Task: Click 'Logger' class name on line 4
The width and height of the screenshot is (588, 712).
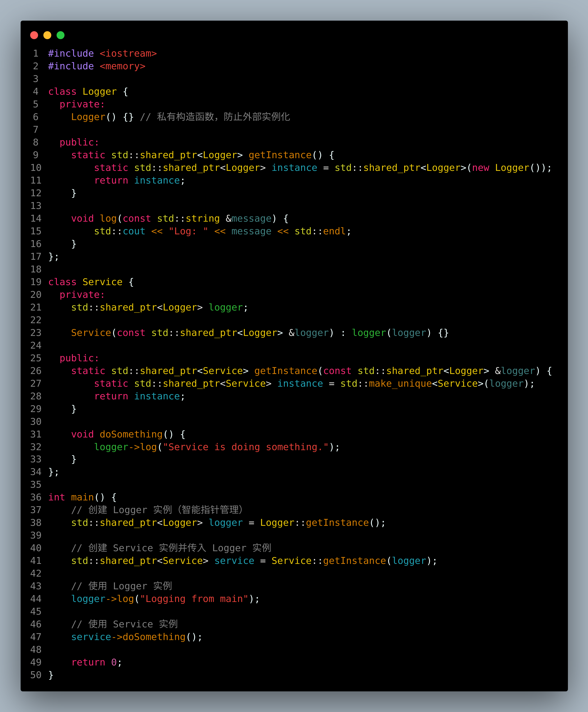Action: click(100, 92)
